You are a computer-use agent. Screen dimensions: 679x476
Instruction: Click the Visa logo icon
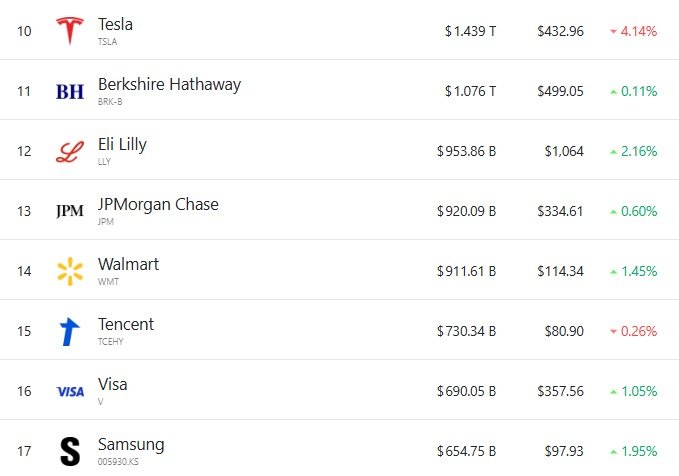(x=70, y=391)
